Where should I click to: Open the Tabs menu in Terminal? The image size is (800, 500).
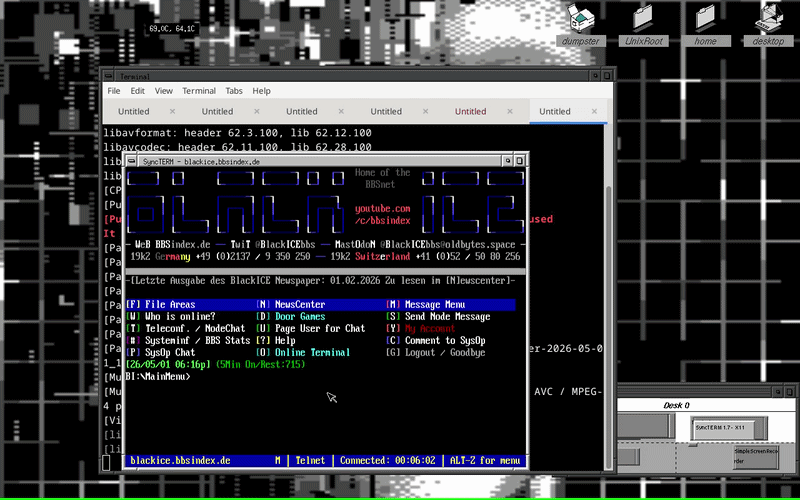tap(234, 91)
